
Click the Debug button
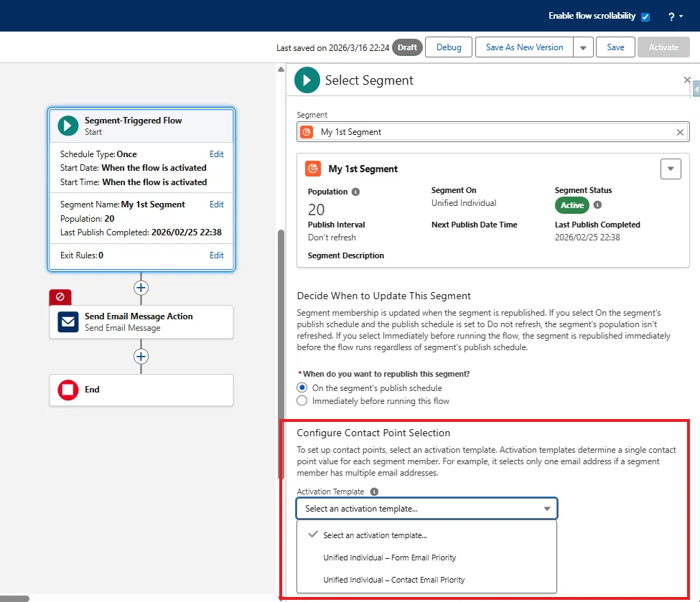pos(449,47)
